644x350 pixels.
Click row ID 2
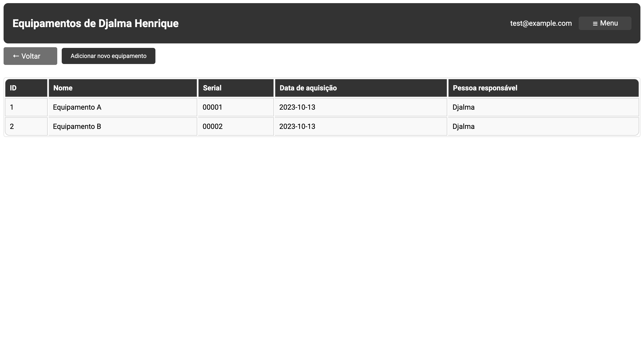tap(11, 126)
